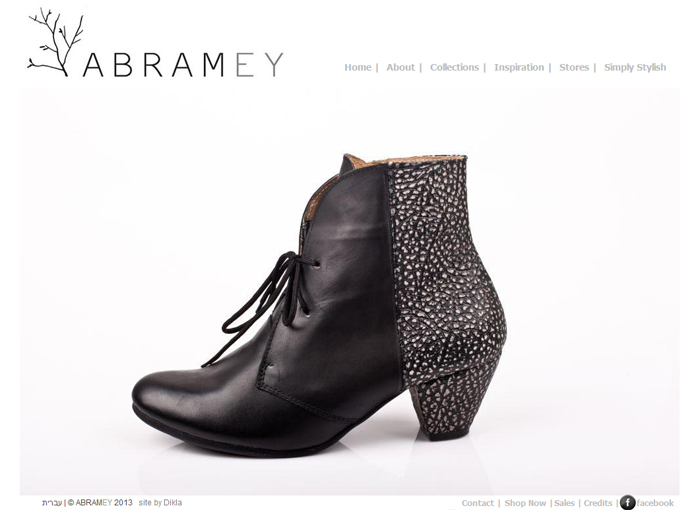This screenshot has height=510, width=700.
Task: Click the Shop Now footer link
Action: point(525,503)
